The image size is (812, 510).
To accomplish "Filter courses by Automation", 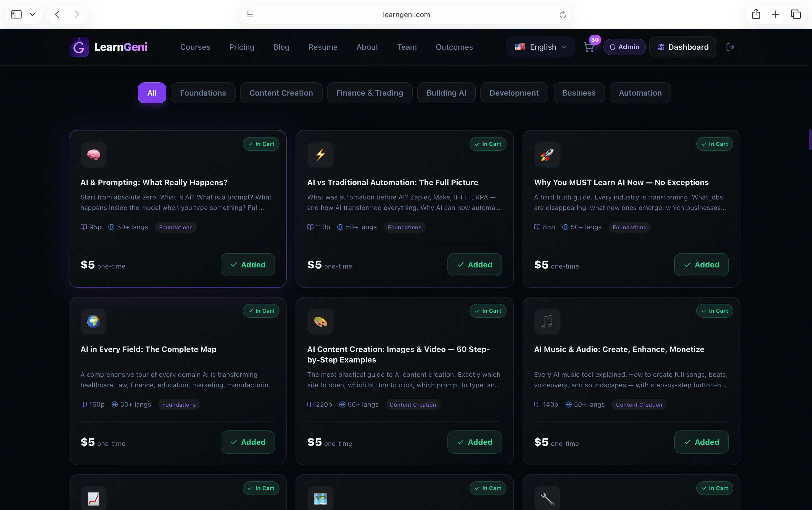I will [x=640, y=93].
